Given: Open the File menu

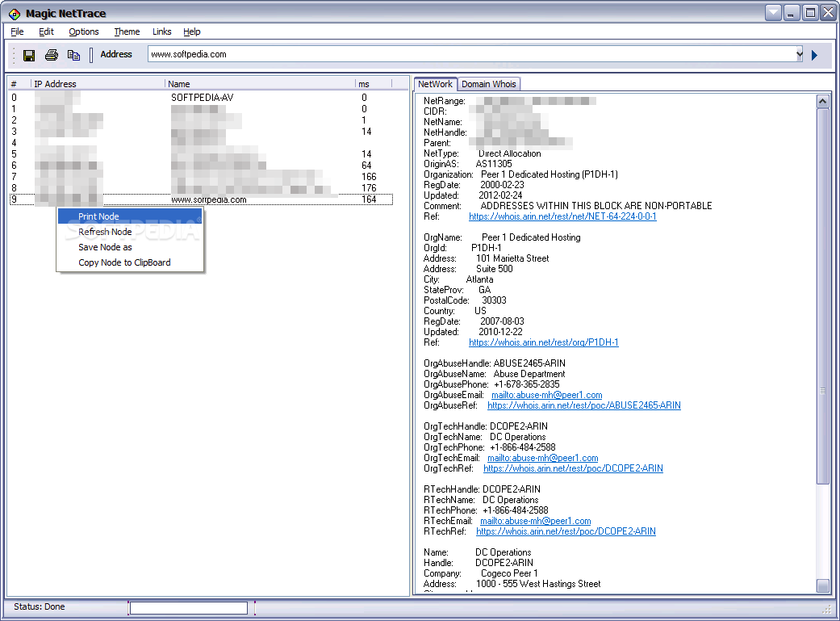Looking at the screenshot, I should [17, 31].
